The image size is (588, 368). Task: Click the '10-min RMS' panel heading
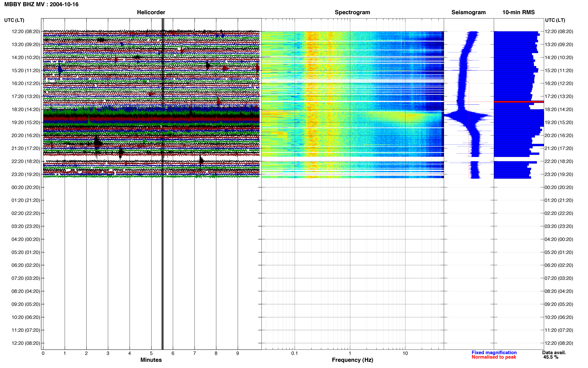pos(518,12)
